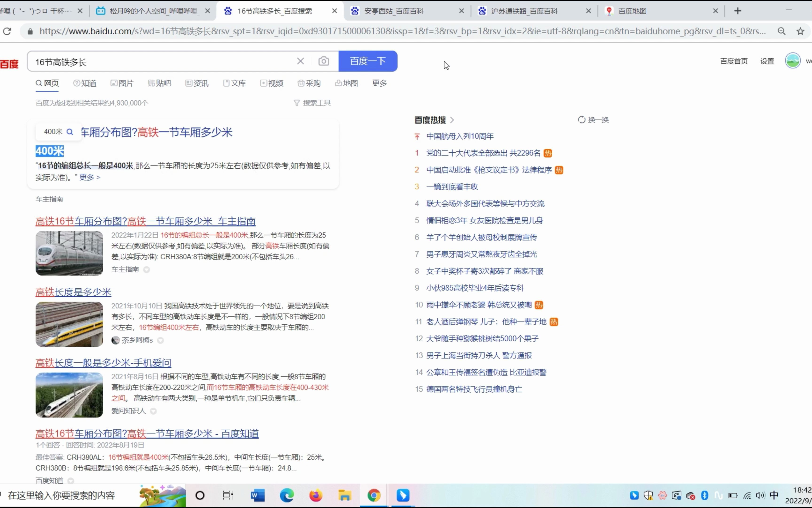Viewport: 812px width, 508px height.
Task: Open Microsoft Edge from the taskbar
Action: (x=287, y=495)
